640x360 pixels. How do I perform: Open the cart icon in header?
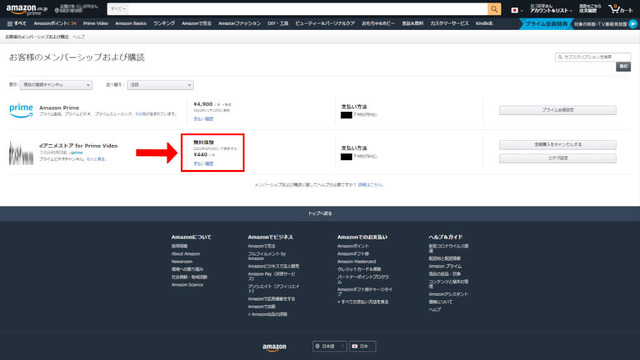[x=620, y=9]
